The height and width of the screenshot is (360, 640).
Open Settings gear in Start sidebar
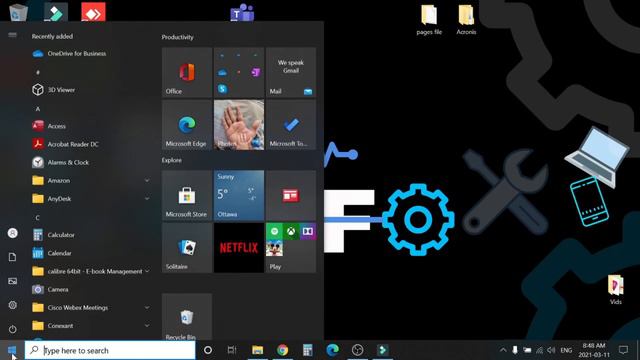[13, 305]
